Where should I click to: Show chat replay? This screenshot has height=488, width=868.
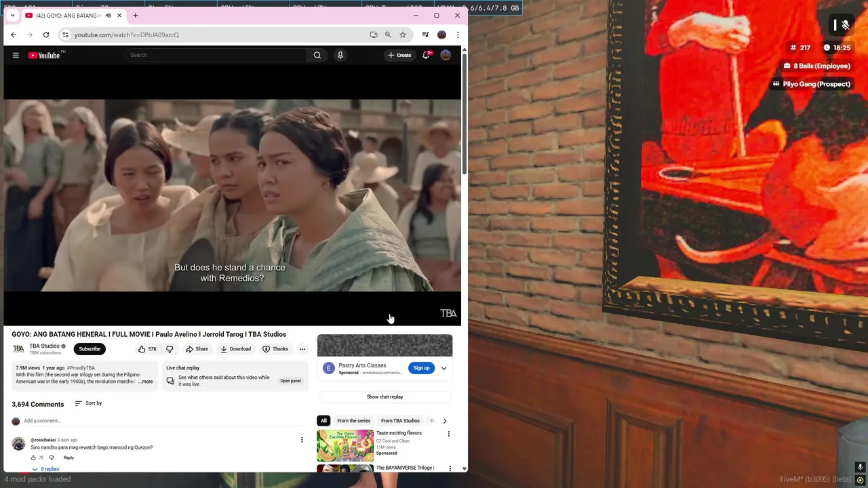(384, 396)
